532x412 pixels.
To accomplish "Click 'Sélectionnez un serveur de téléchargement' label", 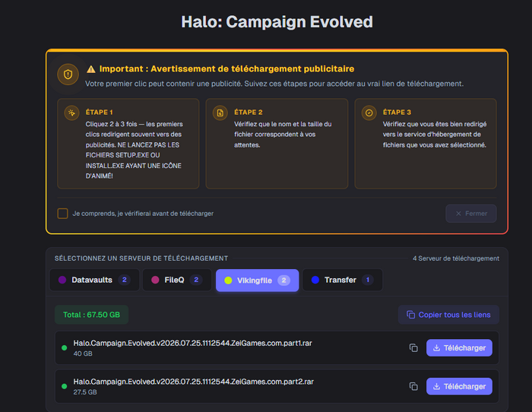I will pyautogui.click(x=141, y=258).
